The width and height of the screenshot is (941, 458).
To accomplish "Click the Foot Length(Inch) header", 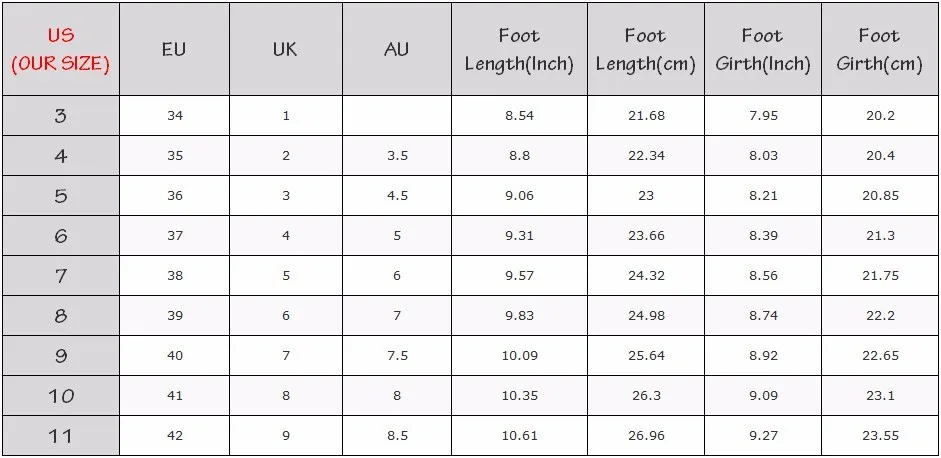I will (x=519, y=49).
